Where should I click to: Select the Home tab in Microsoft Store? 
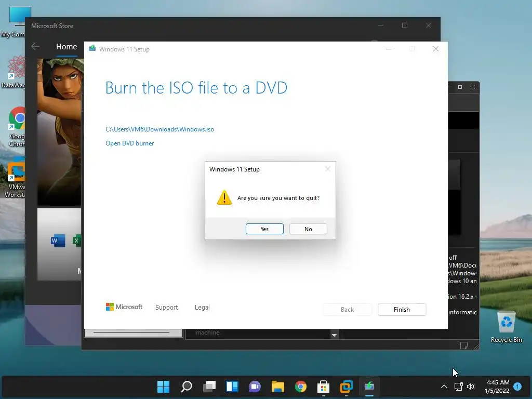tap(66, 46)
